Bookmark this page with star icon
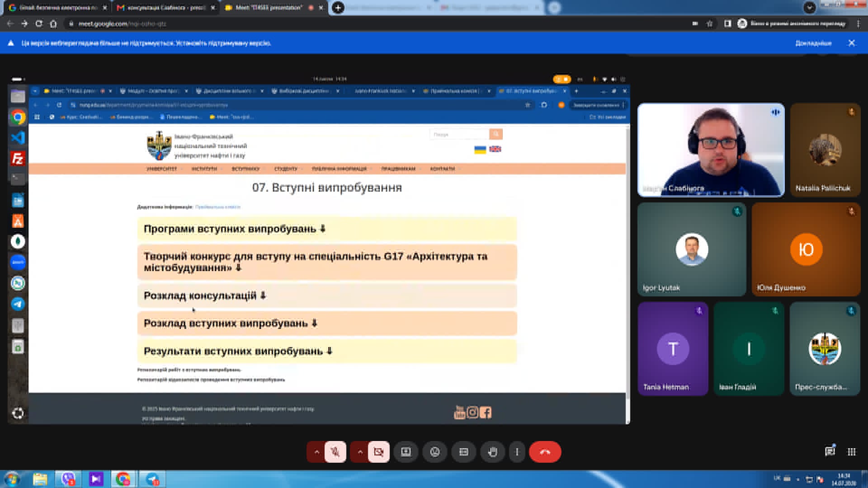Screen dimensions: 868x488 coord(710,23)
